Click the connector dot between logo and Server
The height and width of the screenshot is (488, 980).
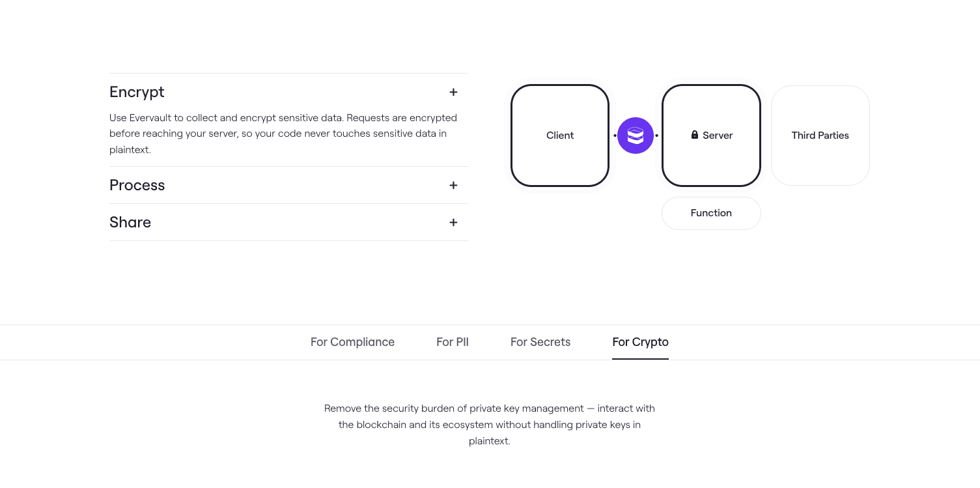tap(656, 136)
